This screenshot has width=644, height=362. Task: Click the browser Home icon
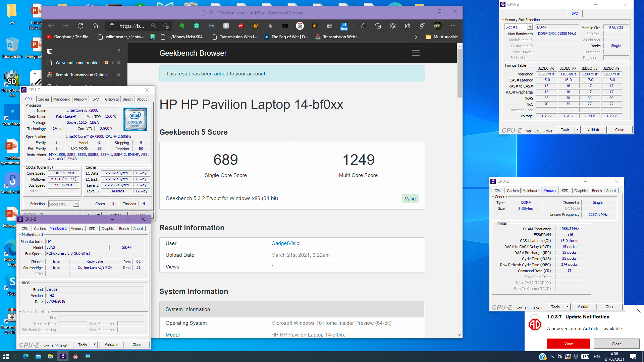(x=95, y=26)
